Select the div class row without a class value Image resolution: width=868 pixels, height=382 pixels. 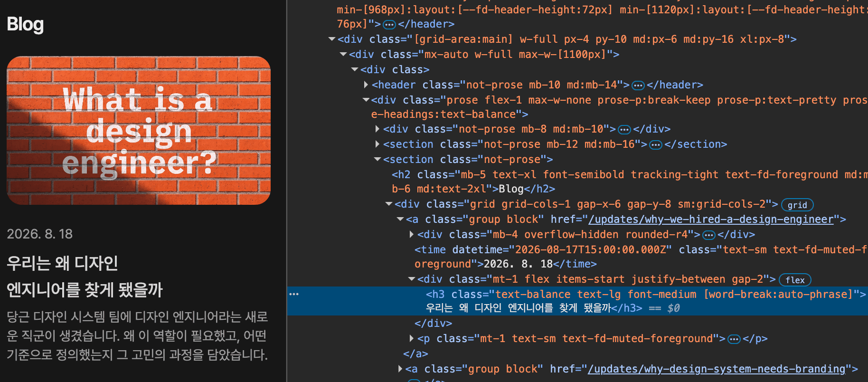coord(395,69)
